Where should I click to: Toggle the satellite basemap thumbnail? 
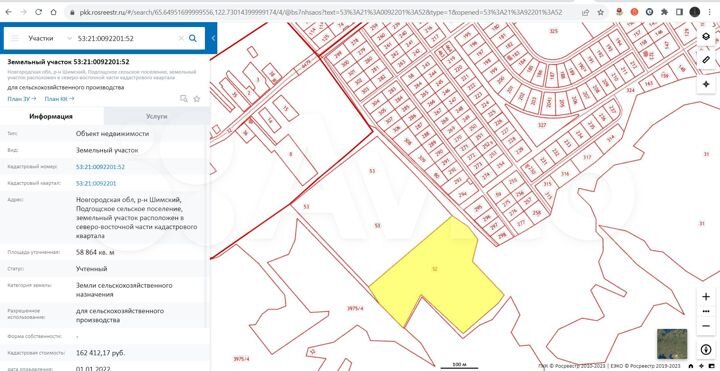click(x=672, y=344)
